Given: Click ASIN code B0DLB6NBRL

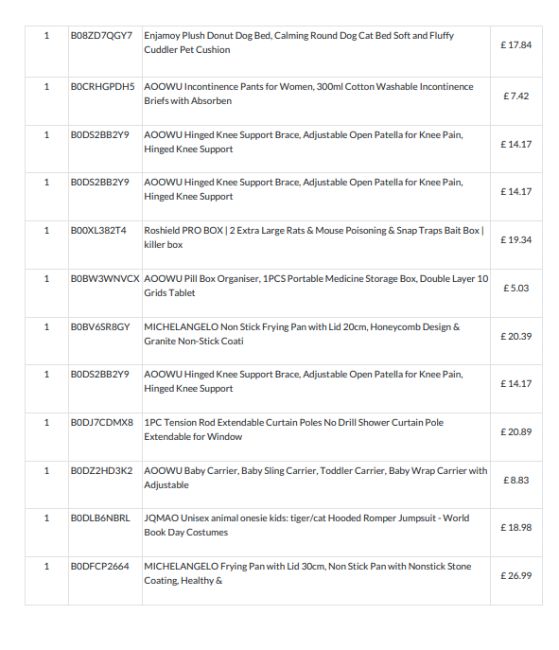Looking at the screenshot, I should pos(100,518).
